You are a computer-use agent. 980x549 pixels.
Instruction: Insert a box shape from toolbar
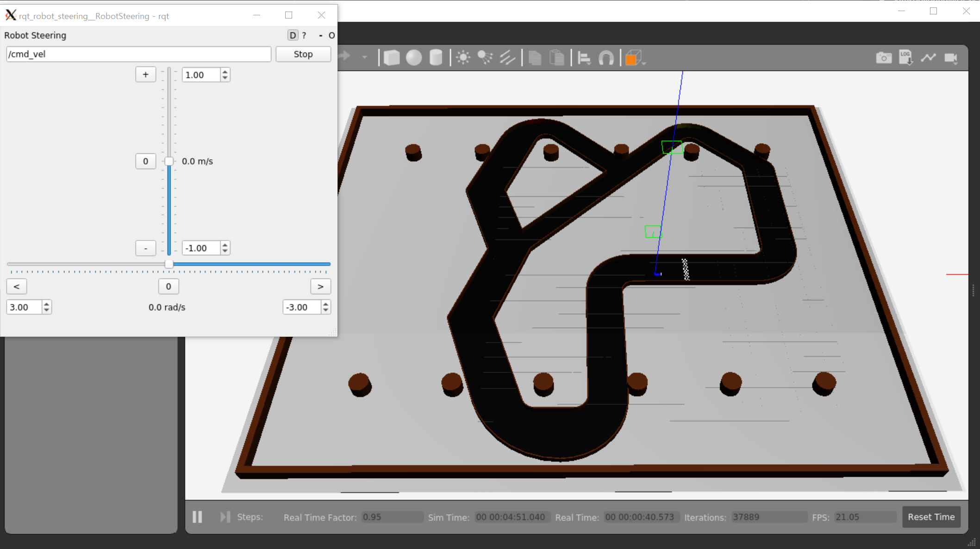[392, 58]
